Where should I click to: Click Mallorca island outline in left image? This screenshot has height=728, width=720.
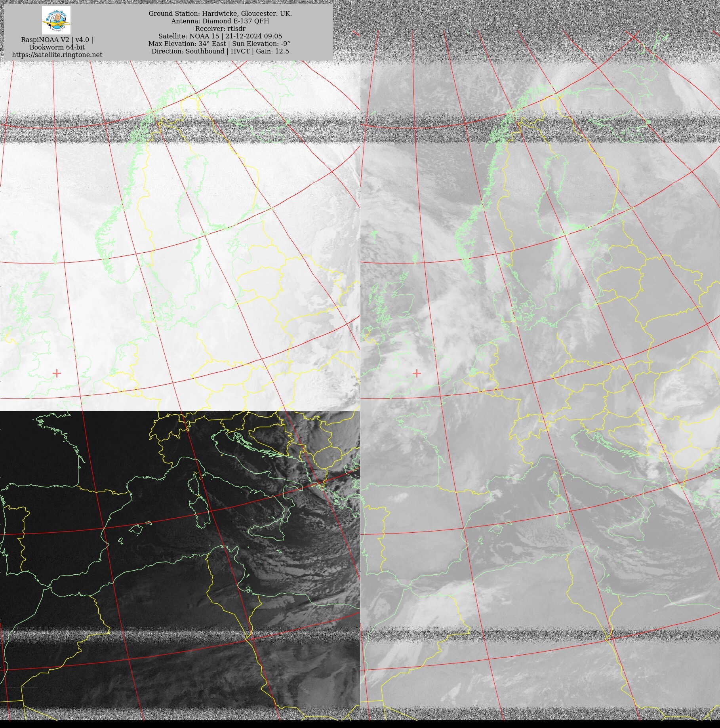click(135, 529)
